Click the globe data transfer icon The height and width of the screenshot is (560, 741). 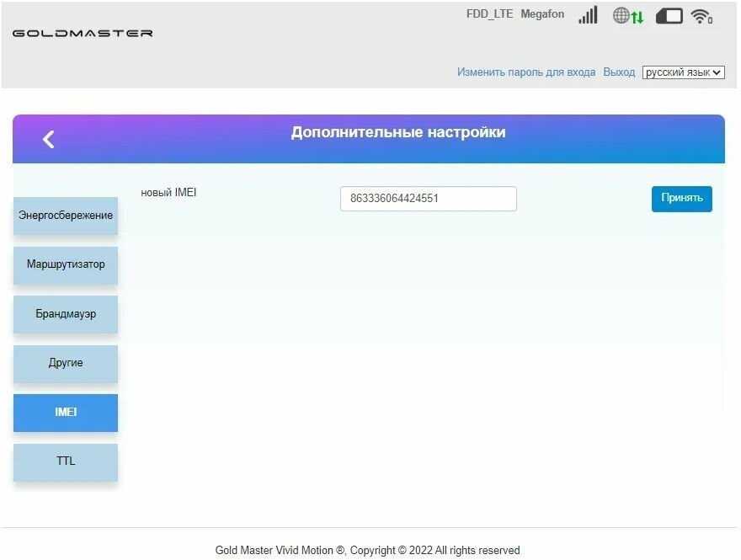pos(627,16)
